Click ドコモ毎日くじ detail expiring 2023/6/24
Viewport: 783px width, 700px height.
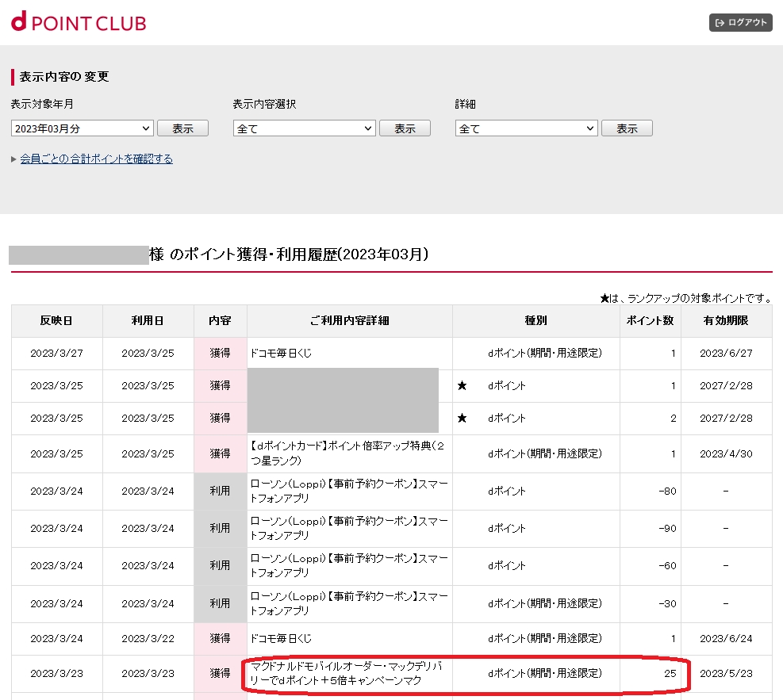coord(281,639)
